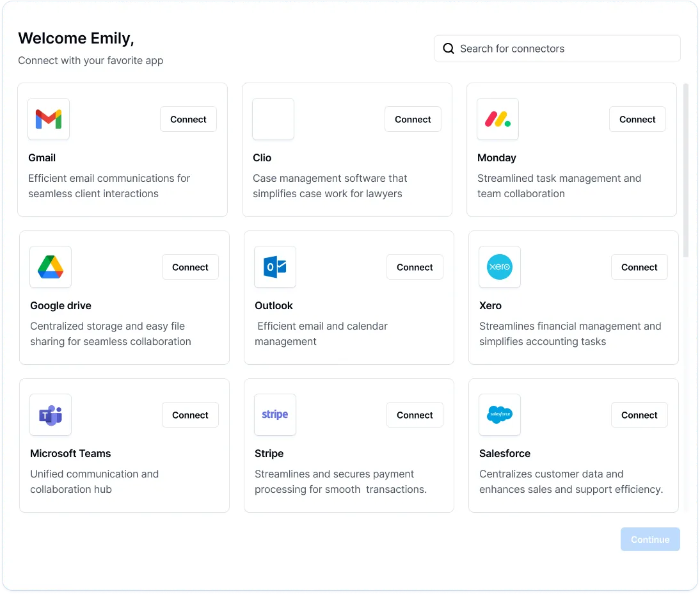Connect Google drive
The image size is (700, 594).
(x=190, y=267)
